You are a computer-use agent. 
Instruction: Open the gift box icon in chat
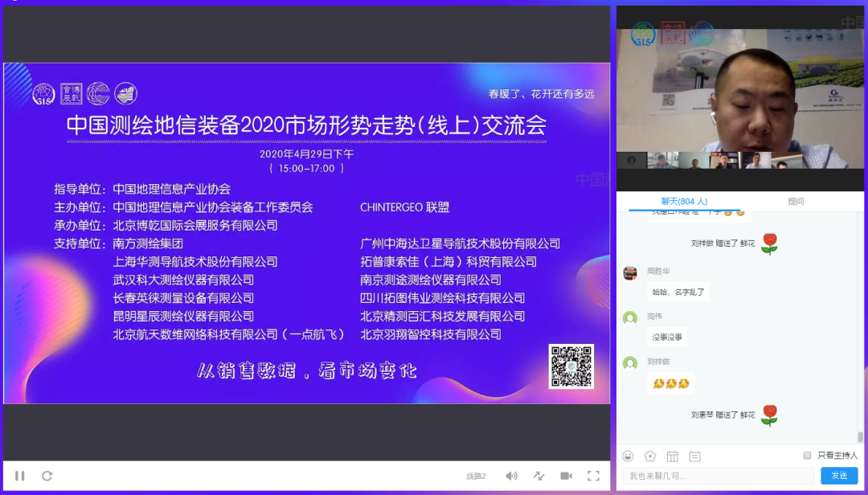pyautogui.click(x=673, y=456)
